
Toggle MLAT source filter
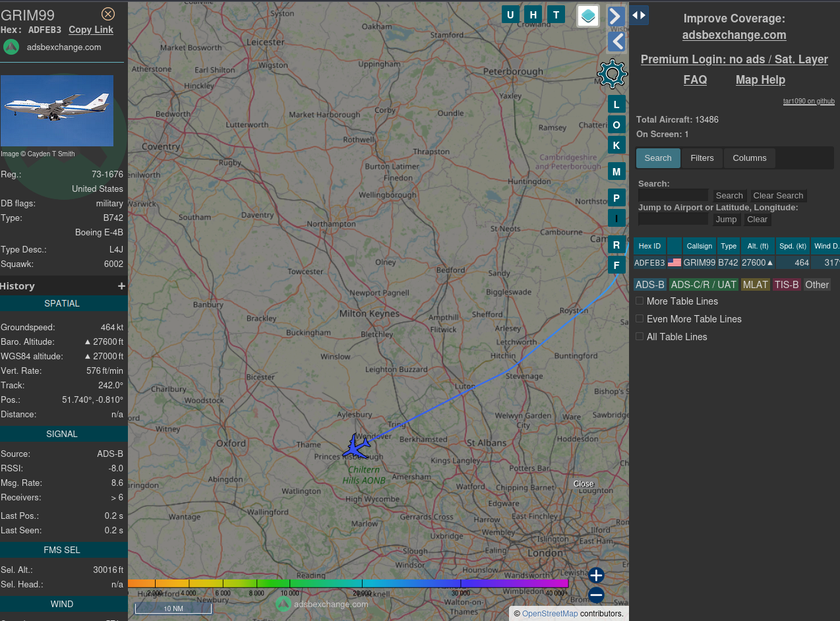[x=755, y=285]
